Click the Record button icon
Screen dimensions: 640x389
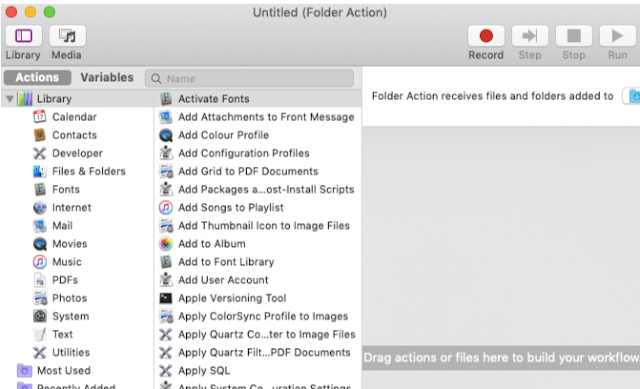point(486,36)
